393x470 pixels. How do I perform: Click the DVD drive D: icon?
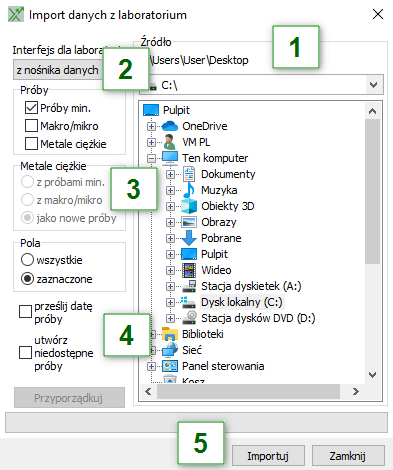tap(189, 318)
